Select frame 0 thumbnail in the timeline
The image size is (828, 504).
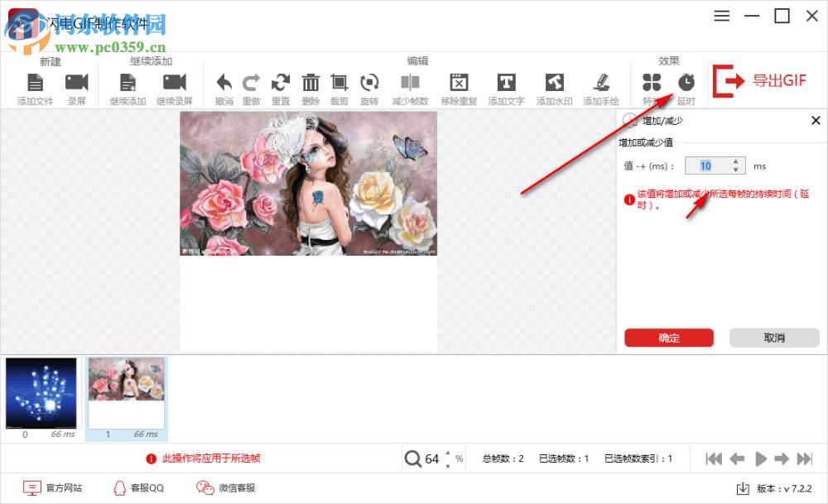[x=41, y=391]
